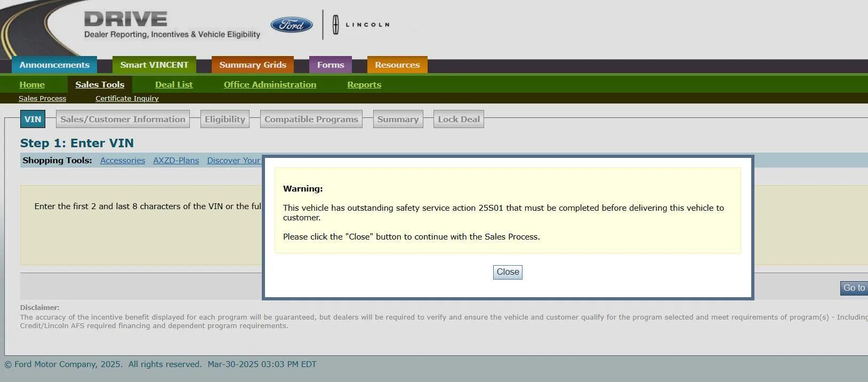Open the Announcements tab

pyautogui.click(x=54, y=65)
